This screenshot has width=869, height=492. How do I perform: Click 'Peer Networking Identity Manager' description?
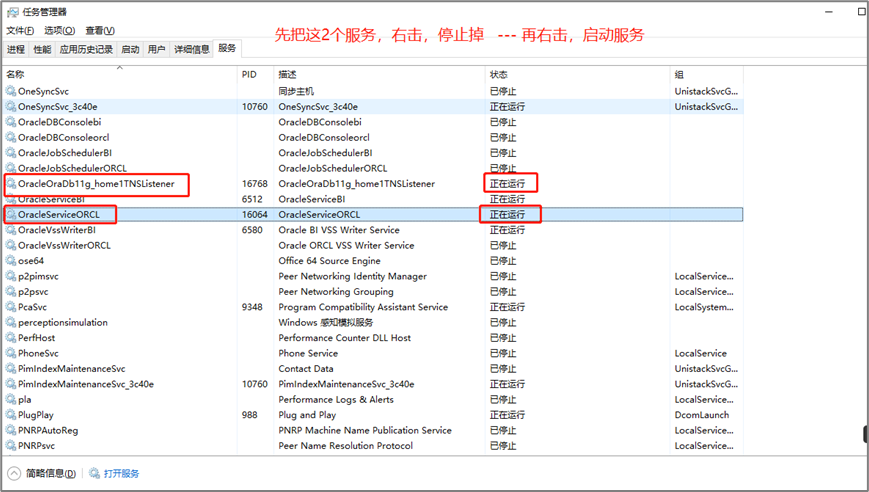point(352,276)
